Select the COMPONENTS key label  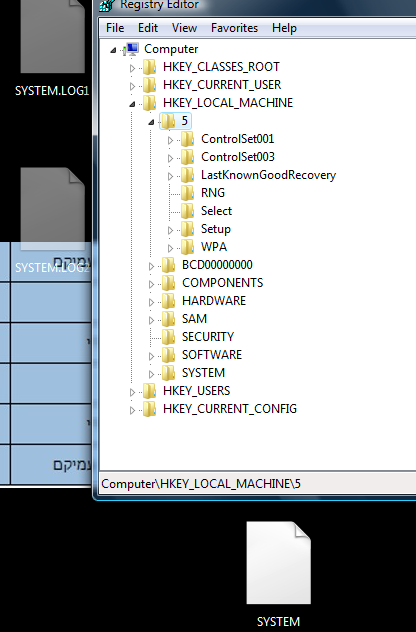223,283
